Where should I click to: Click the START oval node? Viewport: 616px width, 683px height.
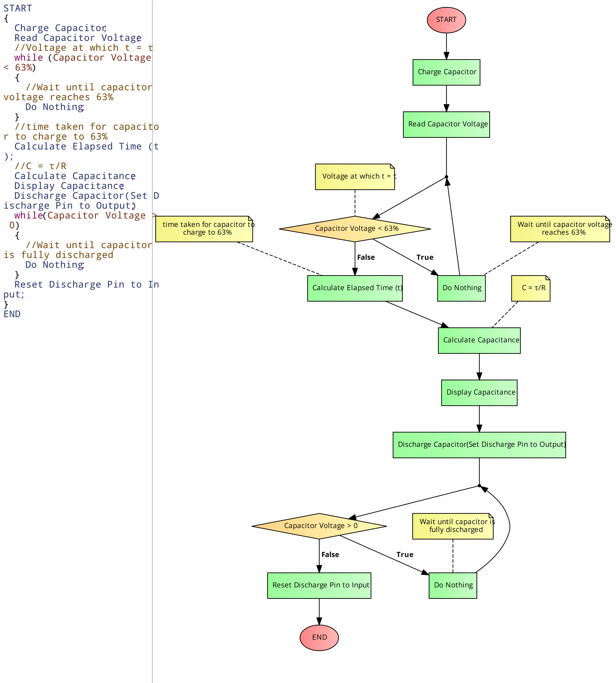click(x=446, y=20)
